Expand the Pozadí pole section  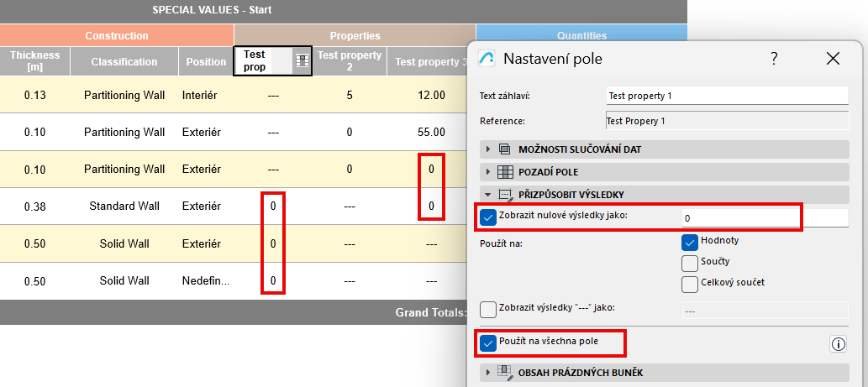pyautogui.click(x=488, y=172)
